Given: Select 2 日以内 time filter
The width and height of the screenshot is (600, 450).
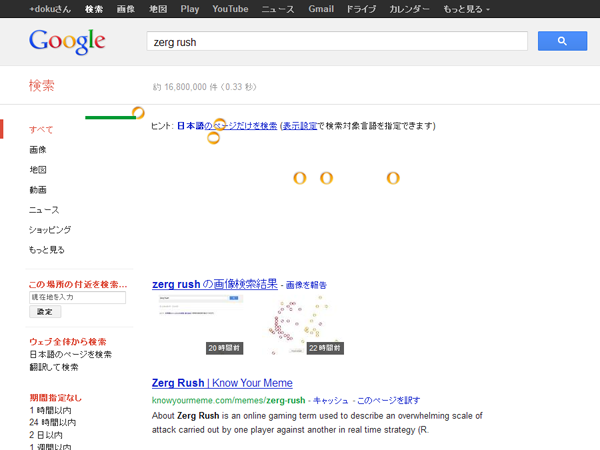Looking at the screenshot, I should (x=46, y=435).
